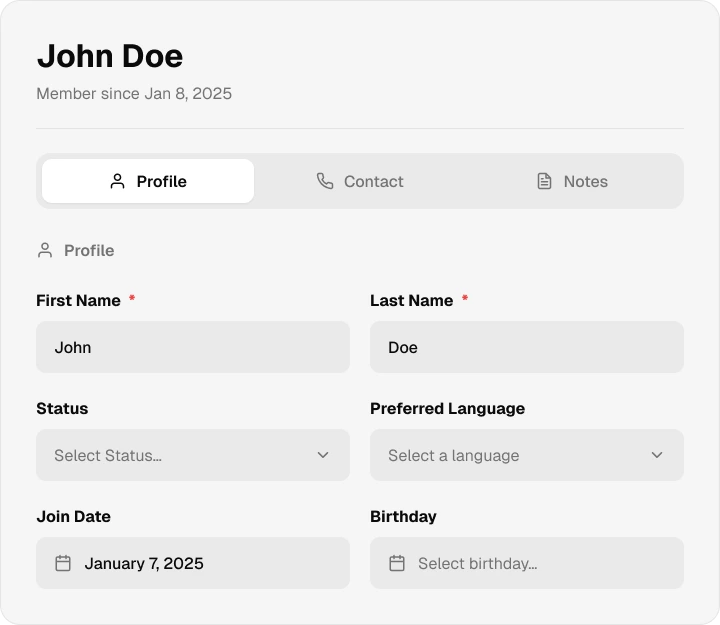The height and width of the screenshot is (625, 720).
Task: Expand the Status chevron arrow
Action: 323,455
